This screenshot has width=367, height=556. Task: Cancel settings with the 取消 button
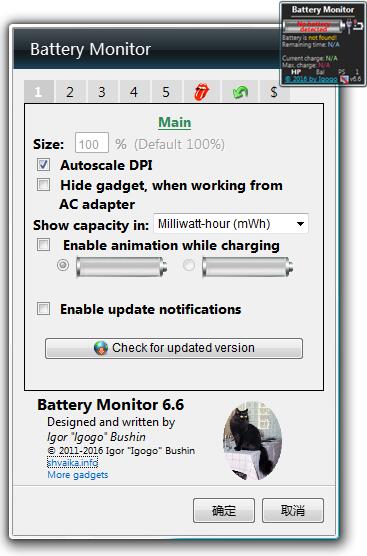pos(293,511)
